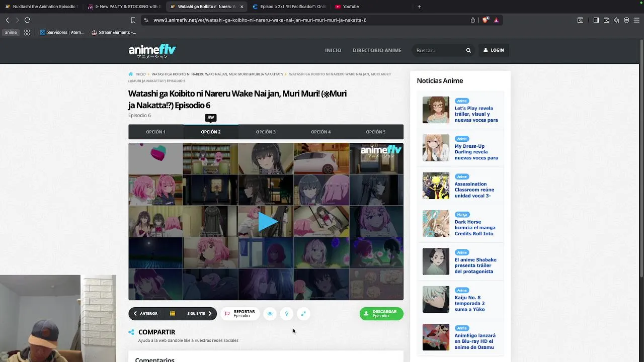Viewport: 644px width, 362px height.
Task: Click the share icon in address bar
Action: 473,20
